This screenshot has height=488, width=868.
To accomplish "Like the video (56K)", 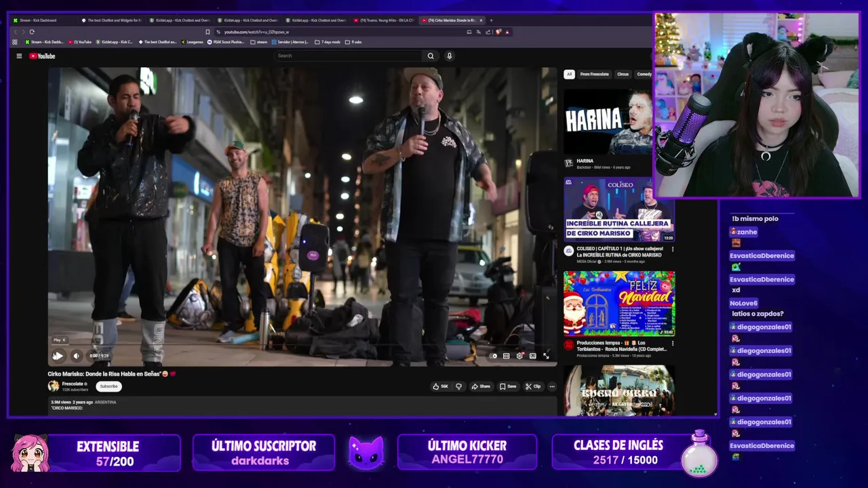I will [x=441, y=386].
